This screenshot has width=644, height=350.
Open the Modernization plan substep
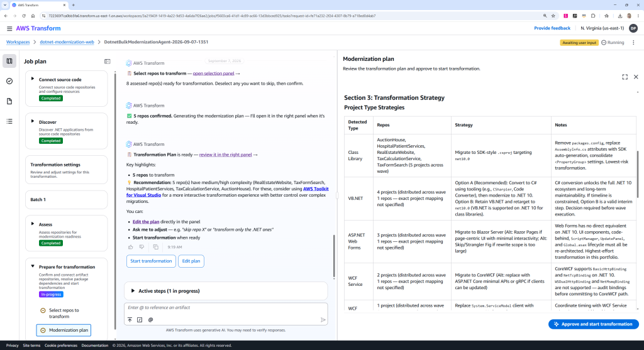(64, 331)
